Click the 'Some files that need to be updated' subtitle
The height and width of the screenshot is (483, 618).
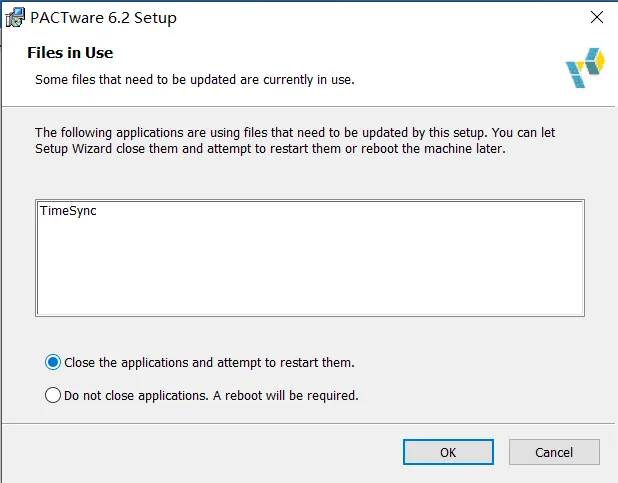pos(195,79)
